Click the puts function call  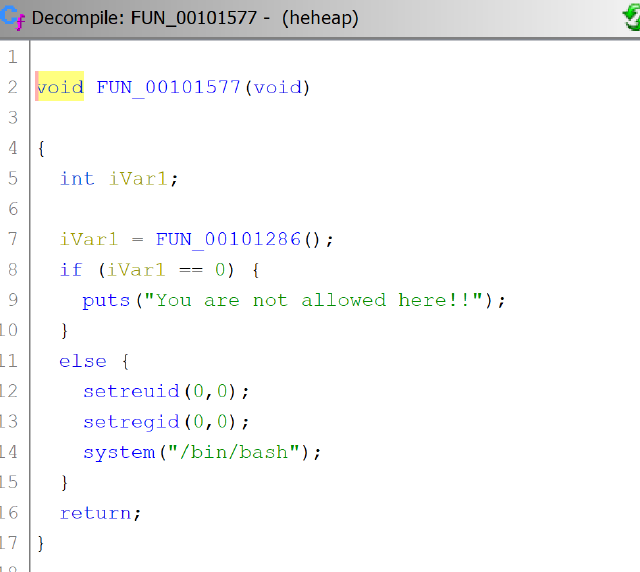[x=106, y=301]
